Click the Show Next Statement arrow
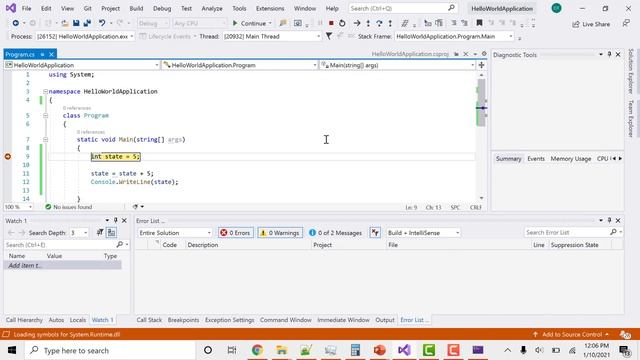This screenshot has width=640, height=360. [x=357, y=23]
